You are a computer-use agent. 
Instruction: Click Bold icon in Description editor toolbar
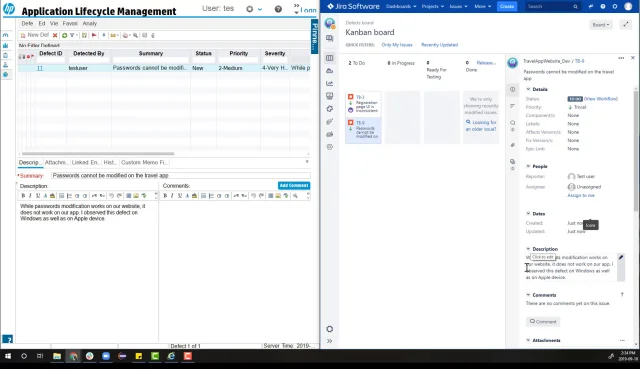pyautogui.click(x=23, y=196)
